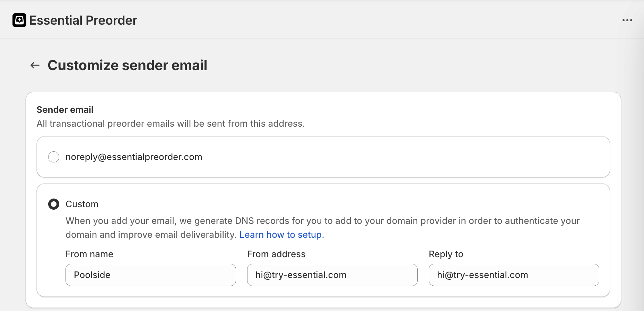Select the Custom sender radio button
This screenshot has height=311, width=644.
(54, 204)
